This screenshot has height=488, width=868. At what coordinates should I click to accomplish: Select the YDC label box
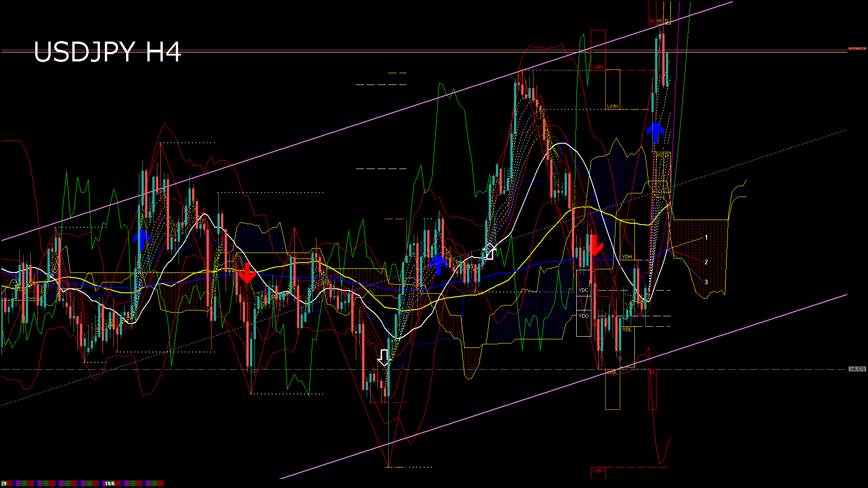click(584, 290)
